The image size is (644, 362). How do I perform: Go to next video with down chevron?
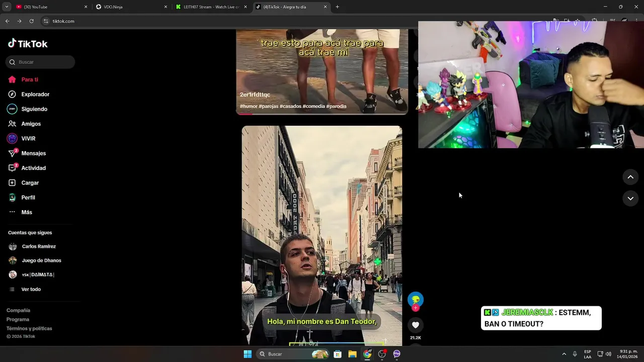tap(630, 199)
